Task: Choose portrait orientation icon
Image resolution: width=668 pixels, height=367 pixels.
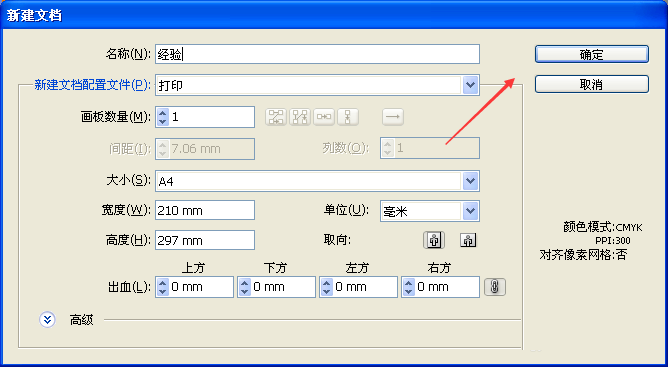Action: [x=434, y=240]
